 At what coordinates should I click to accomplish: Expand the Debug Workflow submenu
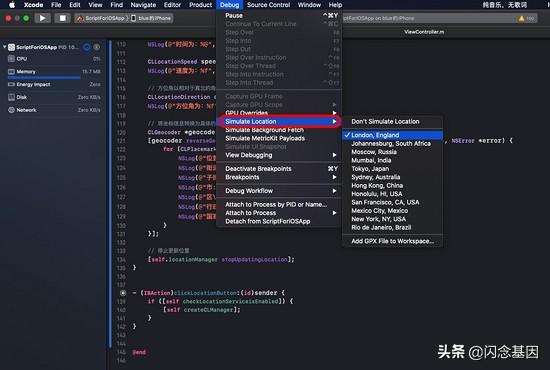pos(279,191)
